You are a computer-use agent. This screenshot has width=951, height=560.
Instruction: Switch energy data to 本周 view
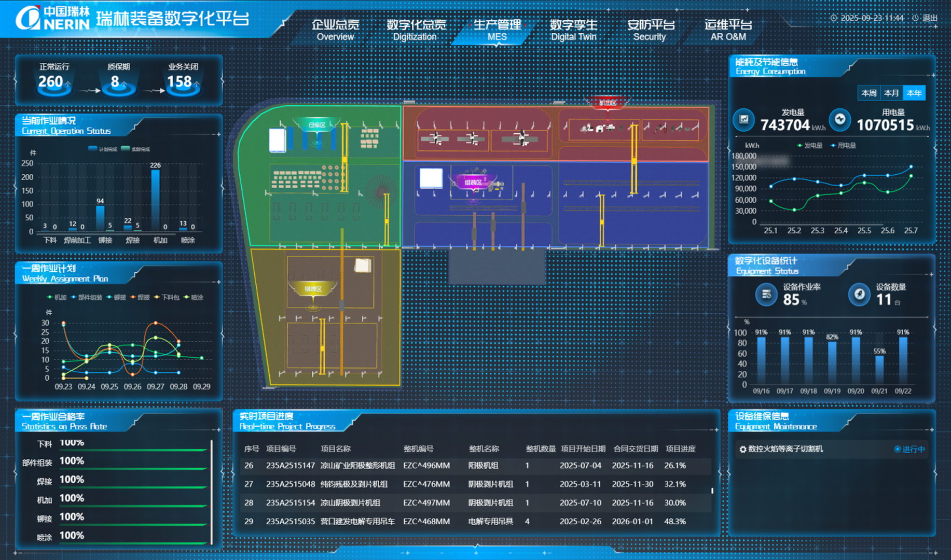click(869, 93)
